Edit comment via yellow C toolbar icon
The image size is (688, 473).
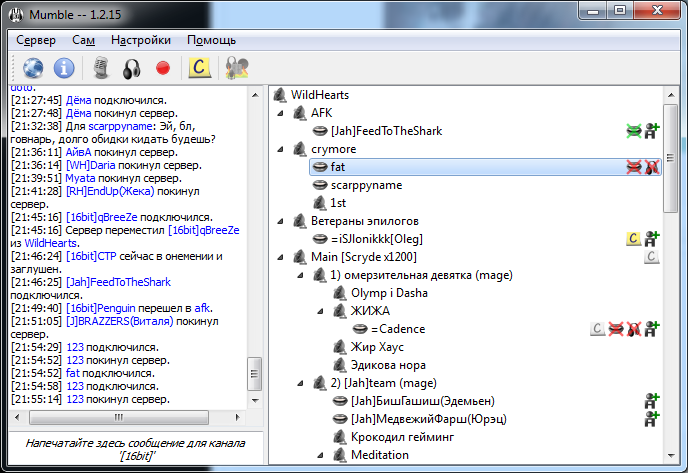tap(199, 68)
